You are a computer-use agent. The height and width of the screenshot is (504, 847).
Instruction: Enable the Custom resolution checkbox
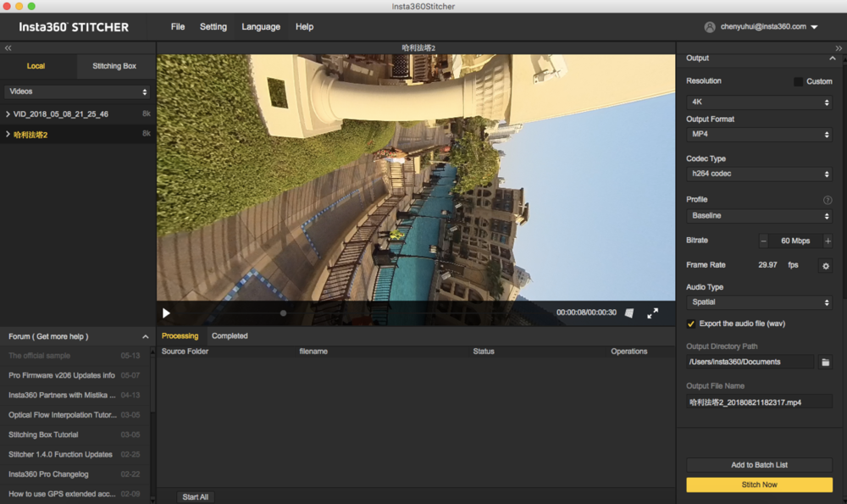click(x=798, y=82)
